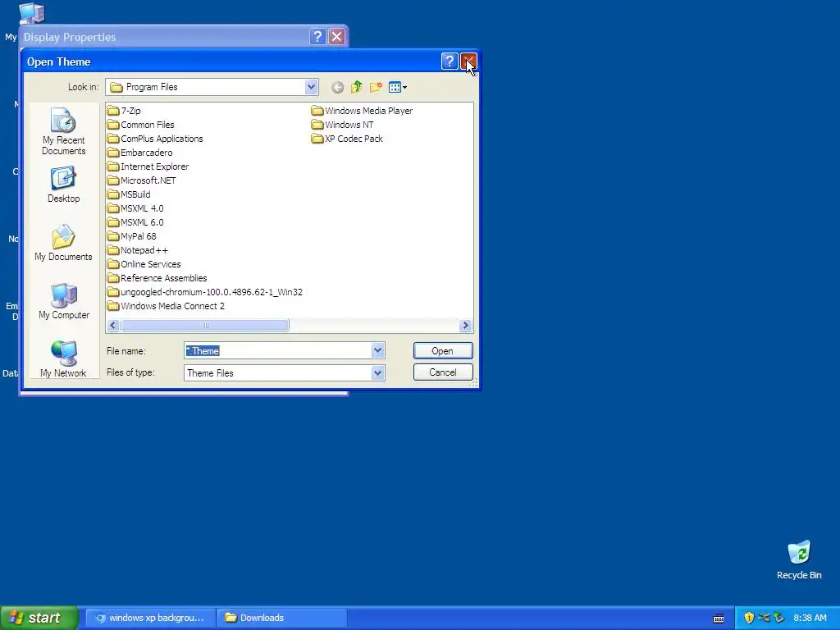This screenshot has width=840, height=630.
Task: Select the ungoogled-chromium folder
Action: point(205,292)
